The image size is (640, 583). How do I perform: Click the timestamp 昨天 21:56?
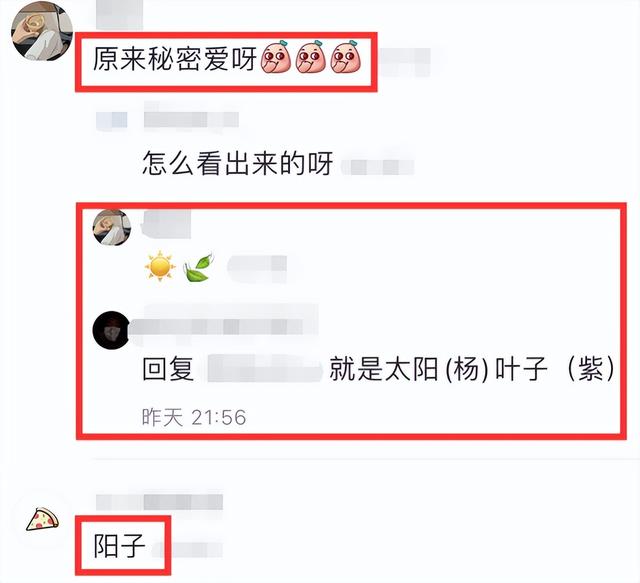coord(194,417)
